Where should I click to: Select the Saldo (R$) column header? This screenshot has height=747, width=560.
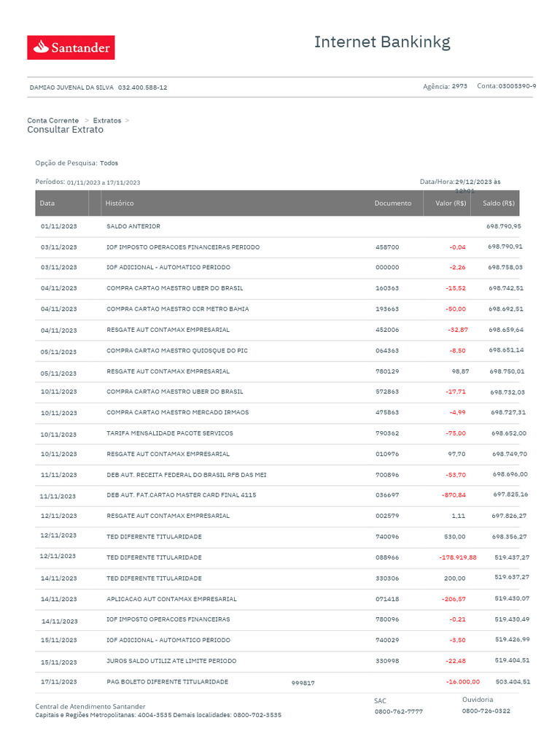coord(499,203)
